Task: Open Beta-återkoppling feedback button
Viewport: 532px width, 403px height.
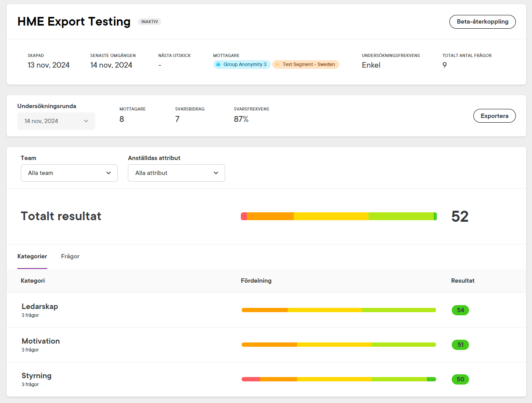Action: point(482,22)
